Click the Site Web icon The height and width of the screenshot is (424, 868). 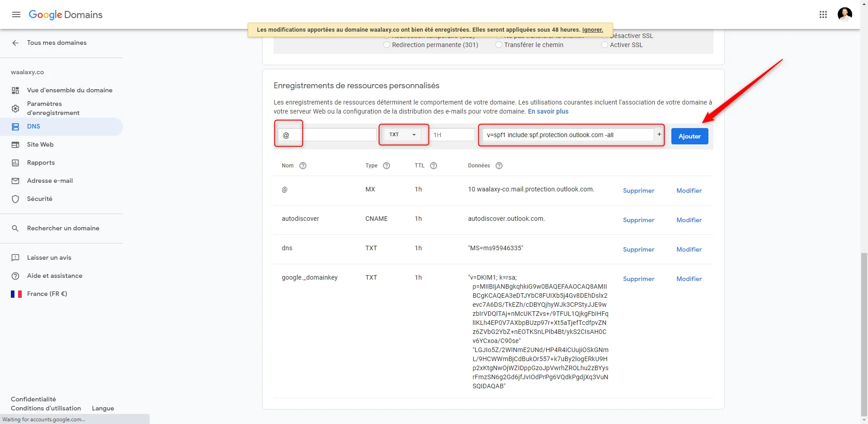pyautogui.click(x=15, y=145)
